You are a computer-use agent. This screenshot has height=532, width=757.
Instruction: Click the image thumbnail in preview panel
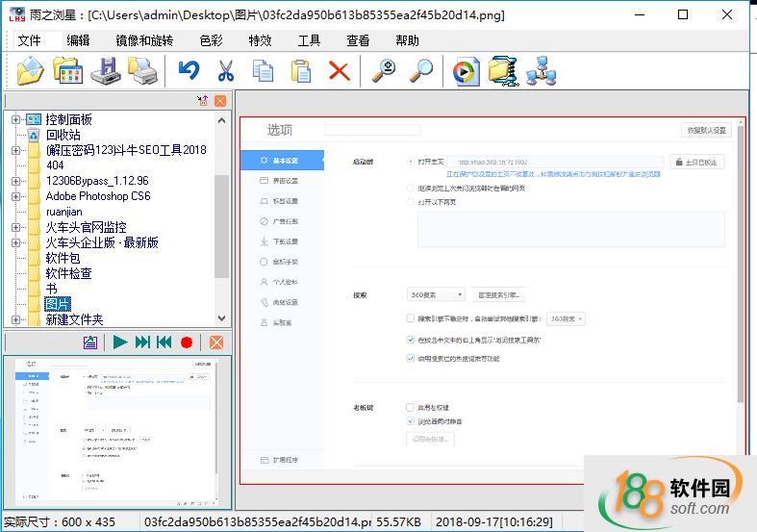pos(117,430)
